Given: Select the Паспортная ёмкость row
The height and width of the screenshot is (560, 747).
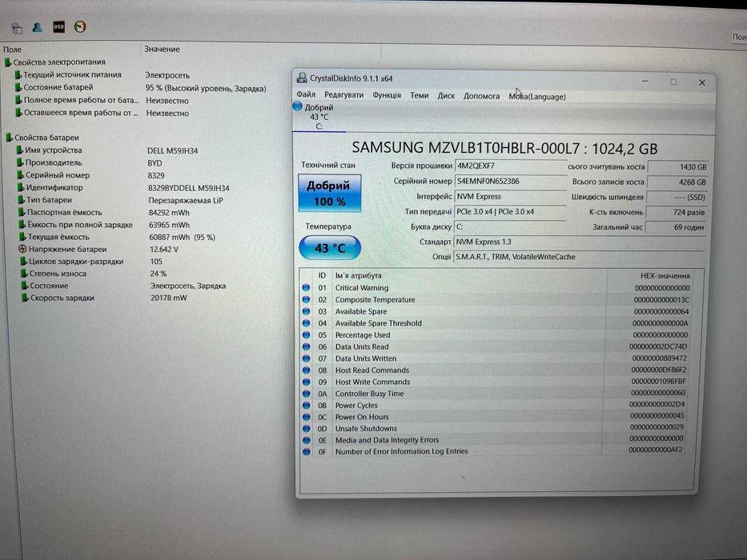Looking at the screenshot, I should pyautogui.click(x=104, y=212).
